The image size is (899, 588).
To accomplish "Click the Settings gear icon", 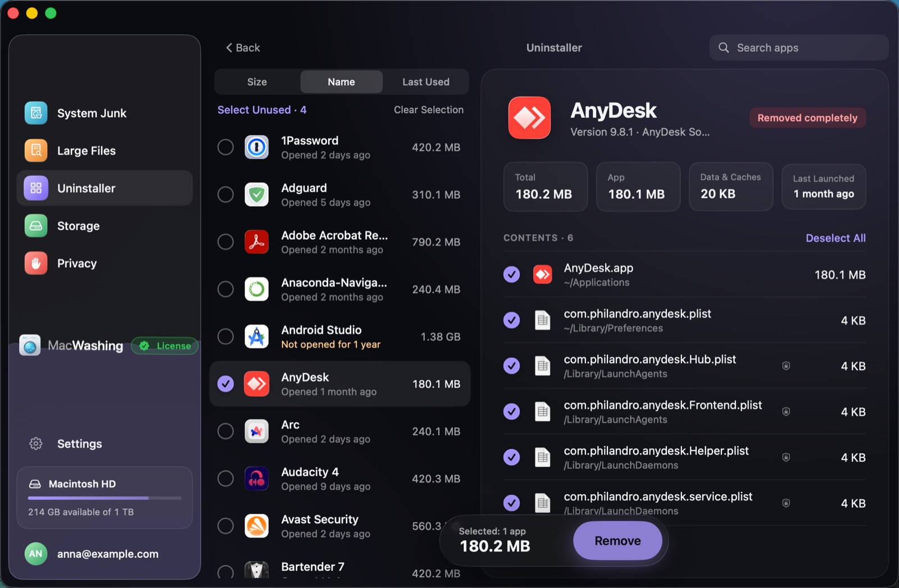I will tap(36, 444).
